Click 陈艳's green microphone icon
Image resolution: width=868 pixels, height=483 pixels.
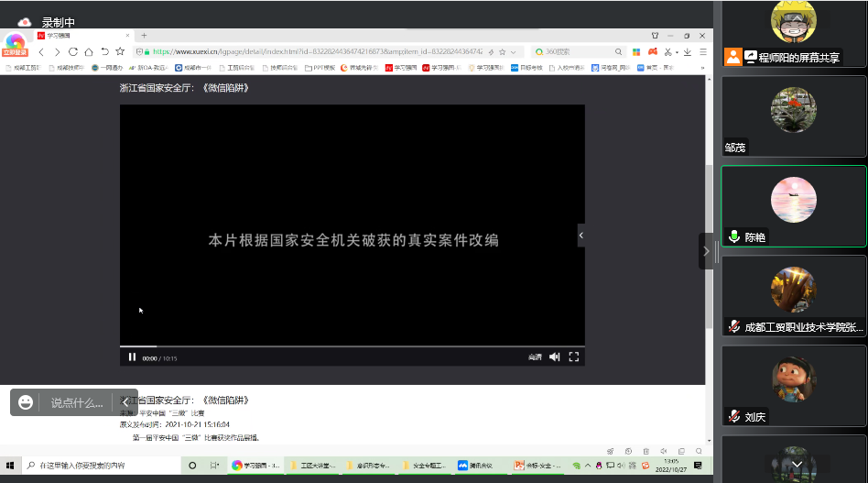pos(734,236)
